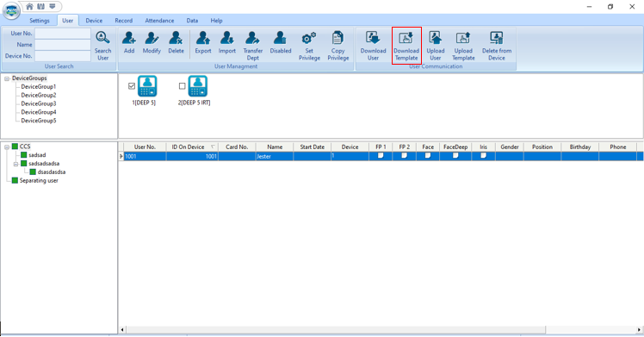Click the Add user icon

pyautogui.click(x=129, y=38)
